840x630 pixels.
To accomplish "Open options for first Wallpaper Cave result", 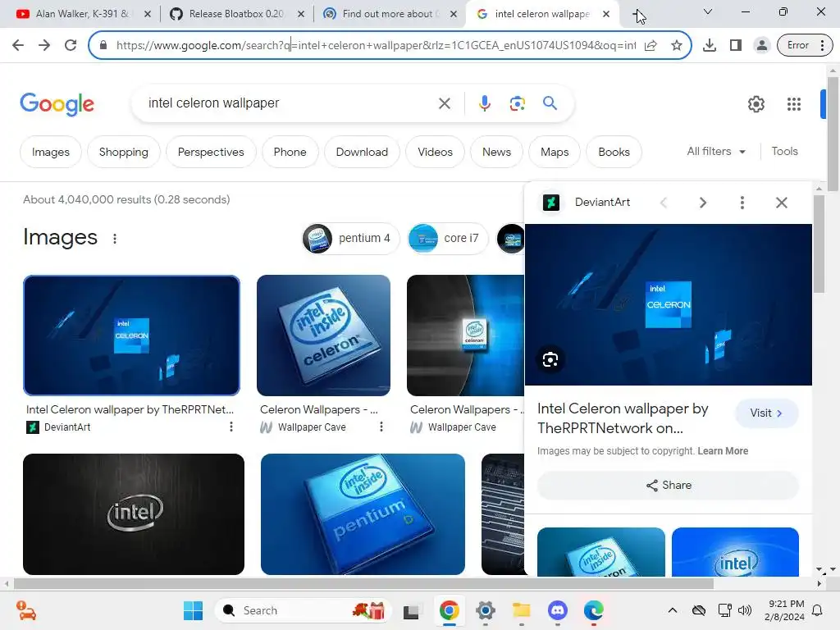I will coord(381,427).
